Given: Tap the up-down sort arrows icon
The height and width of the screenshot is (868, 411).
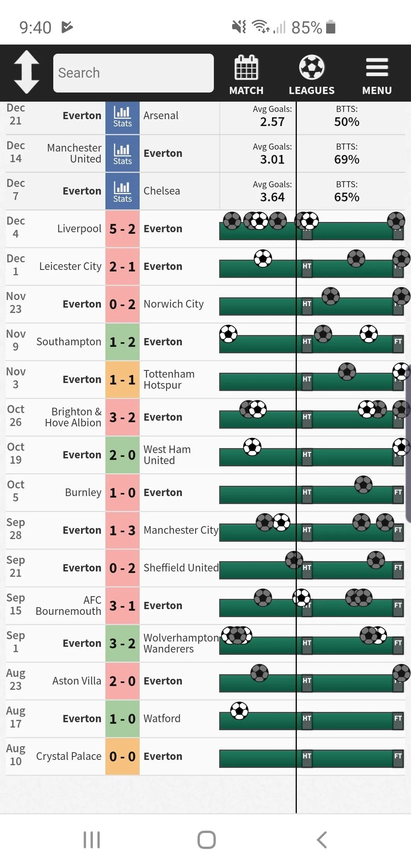Looking at the screenshot, I should point(27,72).
